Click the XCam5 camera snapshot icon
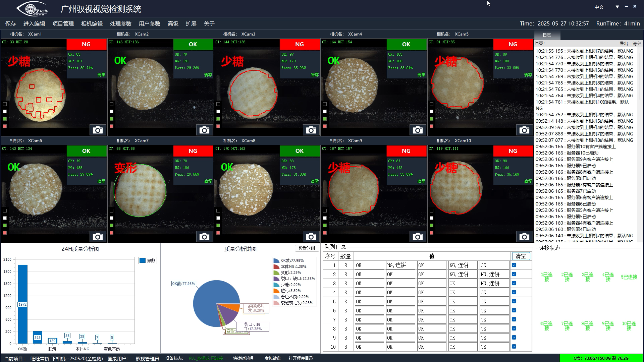The height and width of the screenshot is (362, 644). tap(524, 130)
